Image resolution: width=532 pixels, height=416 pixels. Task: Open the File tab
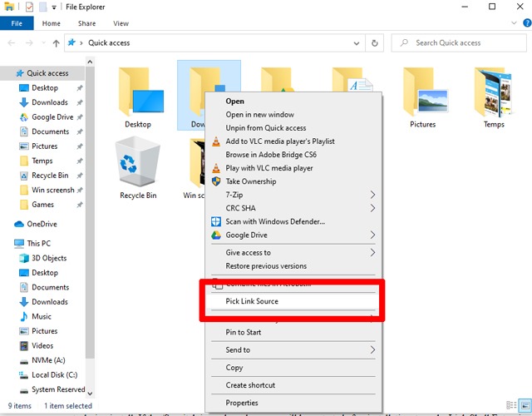coord(17,24)
